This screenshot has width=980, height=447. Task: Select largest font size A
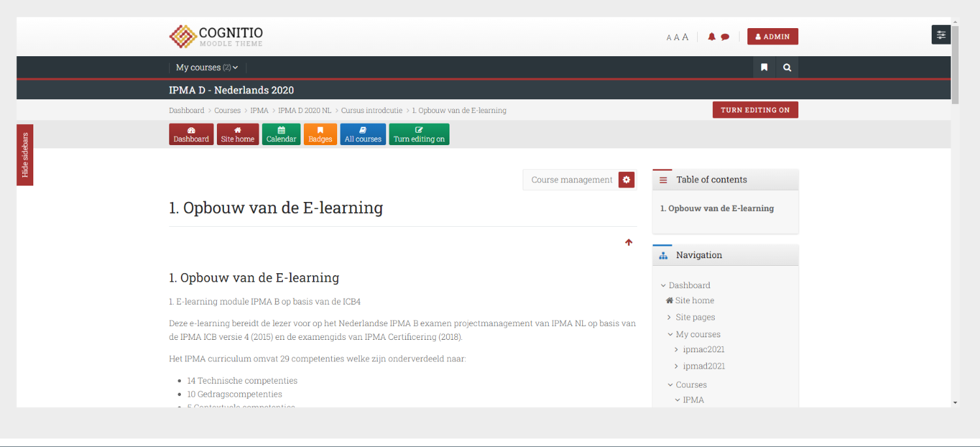point(685,37)
